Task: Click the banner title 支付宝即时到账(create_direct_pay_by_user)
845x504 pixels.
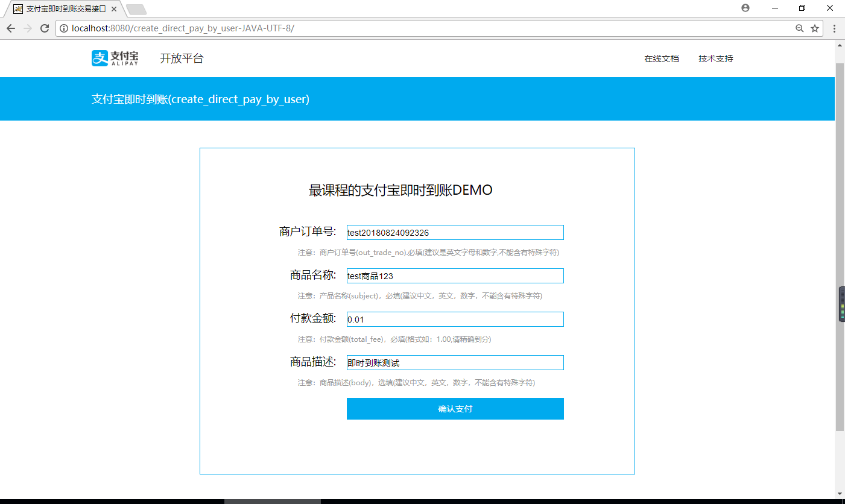Action: 200,99
